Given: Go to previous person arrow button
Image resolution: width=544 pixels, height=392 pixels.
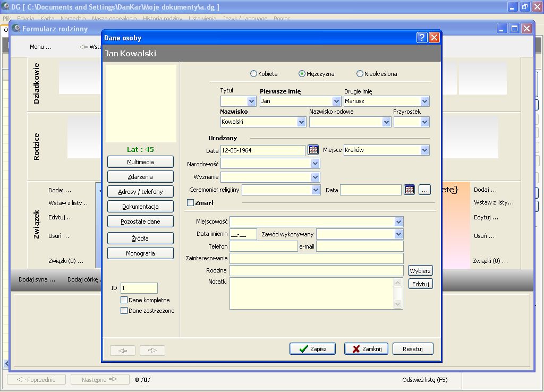Looking at the screenshot, I should click(x=123, y=351).
